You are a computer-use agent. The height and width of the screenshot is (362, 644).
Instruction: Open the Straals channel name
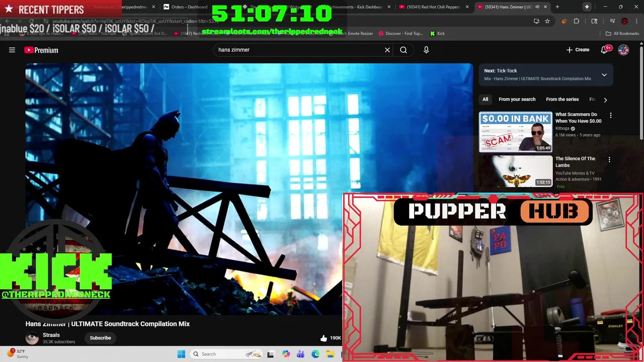tap(51, 335)
